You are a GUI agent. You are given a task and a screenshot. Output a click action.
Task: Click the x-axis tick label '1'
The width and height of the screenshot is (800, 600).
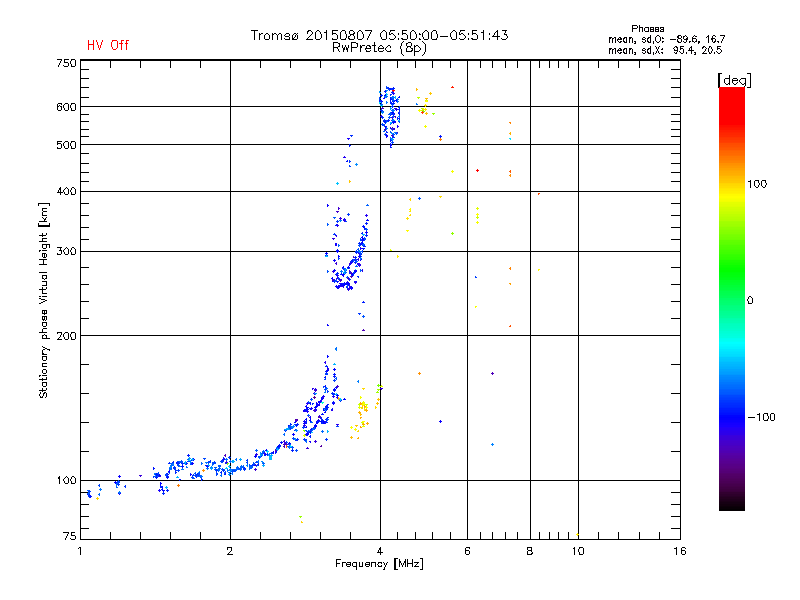pyautogui.click(x=80, y=551)
